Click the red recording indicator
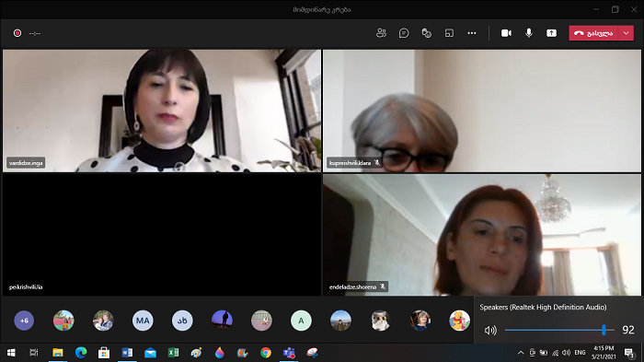Image resolution: width=644 pixels, height=362 pixels. pyautogui.click(x=17, y=33)
